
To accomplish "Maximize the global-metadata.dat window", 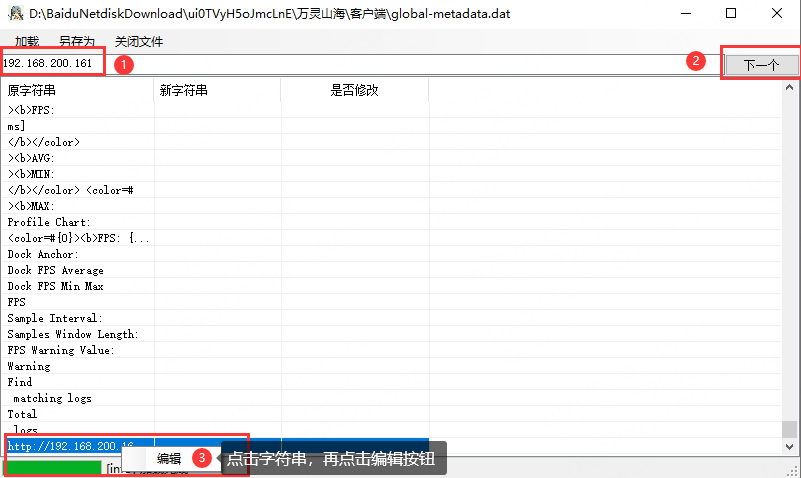I will pos(731,13).
